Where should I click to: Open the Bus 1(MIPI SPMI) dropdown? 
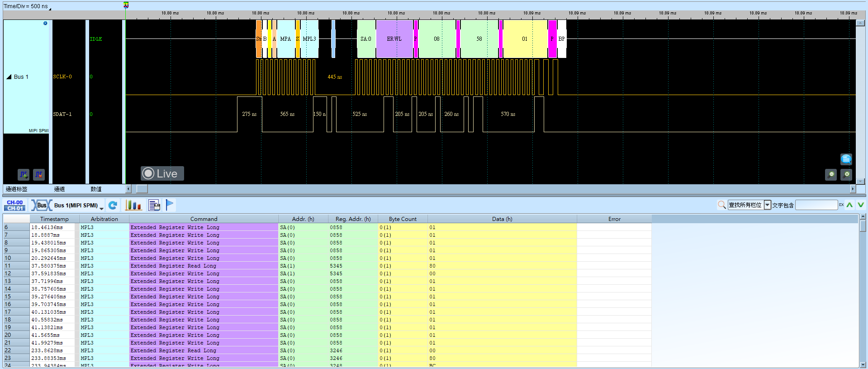point(102,207)
